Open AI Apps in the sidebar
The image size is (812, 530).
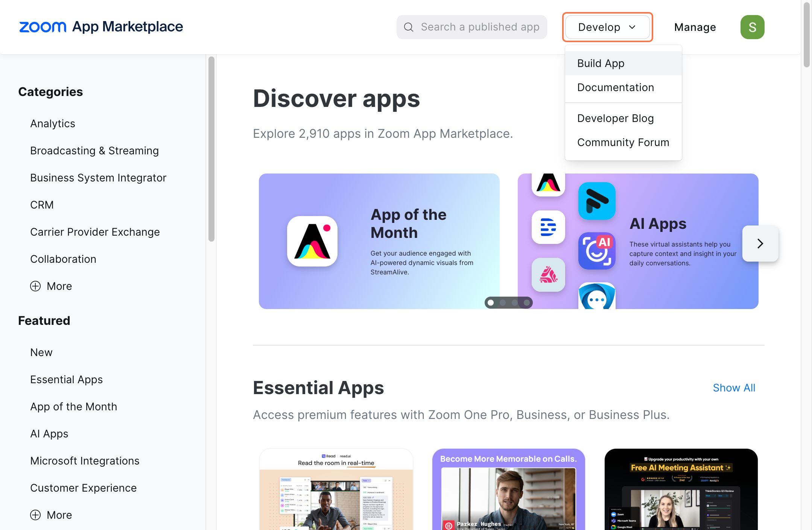tap(49, 434)
